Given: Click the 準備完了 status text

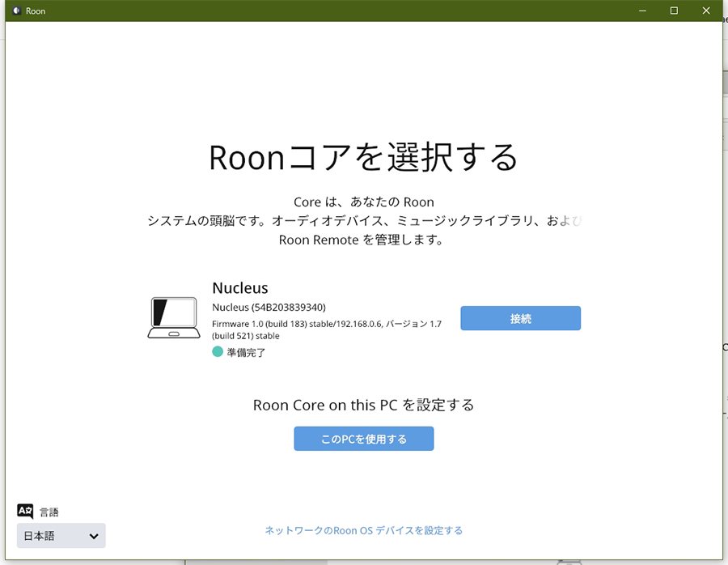Looking at the screenshot, I should pyautogui.click(x=246, y=353).
